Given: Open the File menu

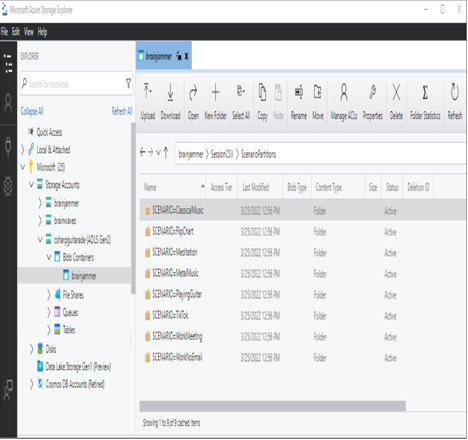Looking at the screenshot, I should click(4, 32).
